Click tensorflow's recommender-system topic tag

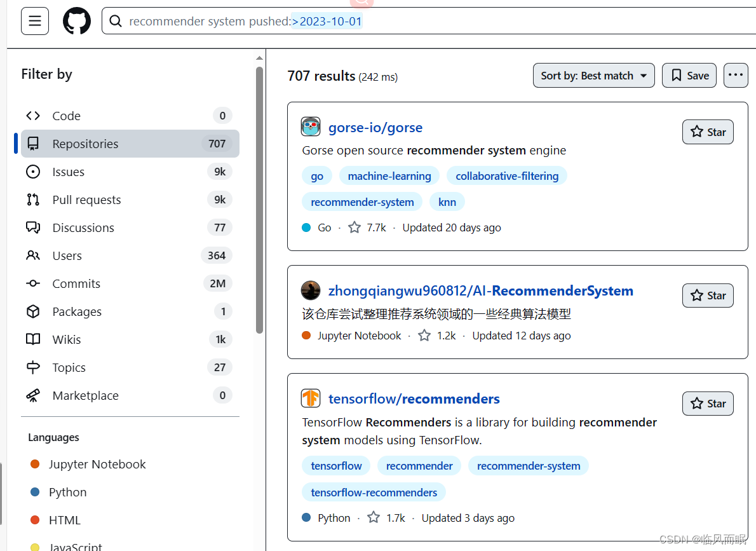529,466
